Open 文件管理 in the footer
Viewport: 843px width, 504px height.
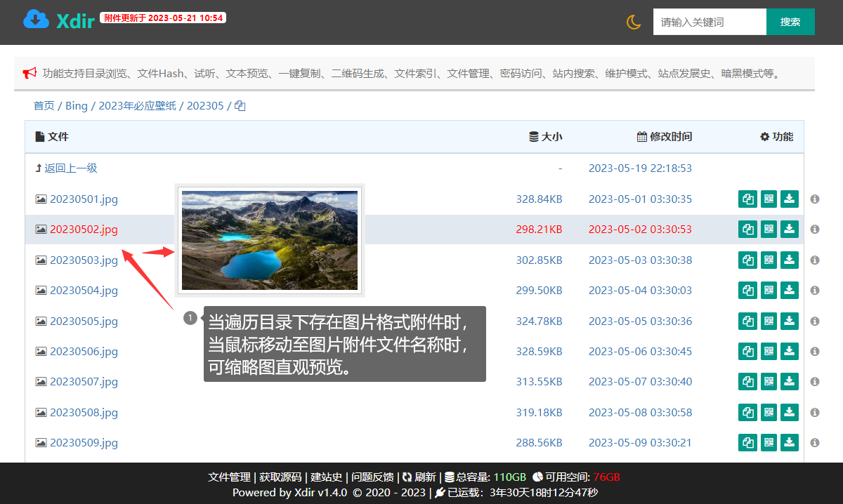(x=230, y=477)
